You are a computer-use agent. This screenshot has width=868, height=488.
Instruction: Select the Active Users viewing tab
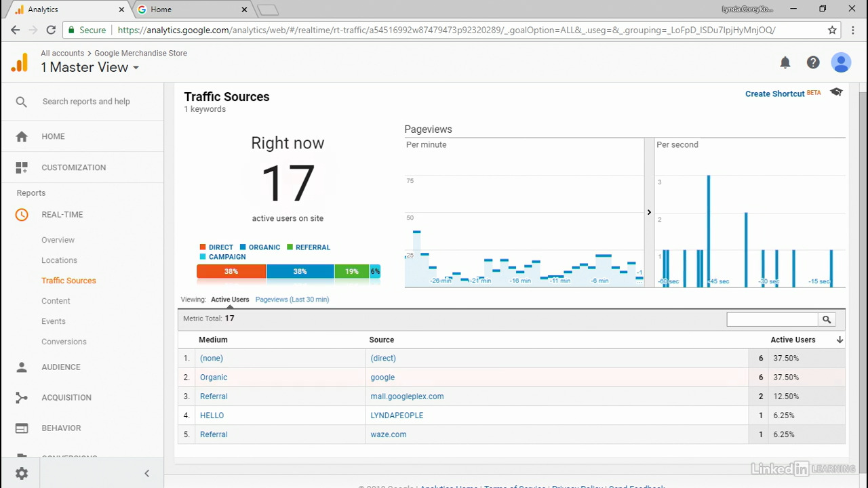click(x=230, y=299)
